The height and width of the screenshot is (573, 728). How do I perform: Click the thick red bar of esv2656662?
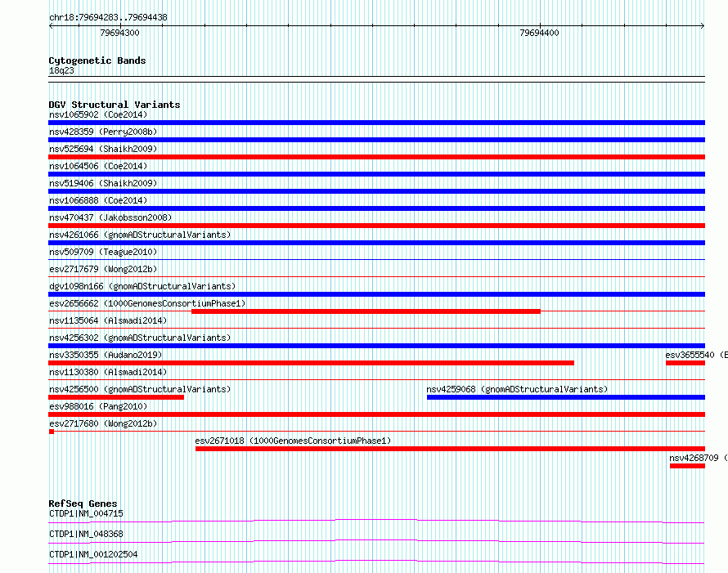point(366,311)
